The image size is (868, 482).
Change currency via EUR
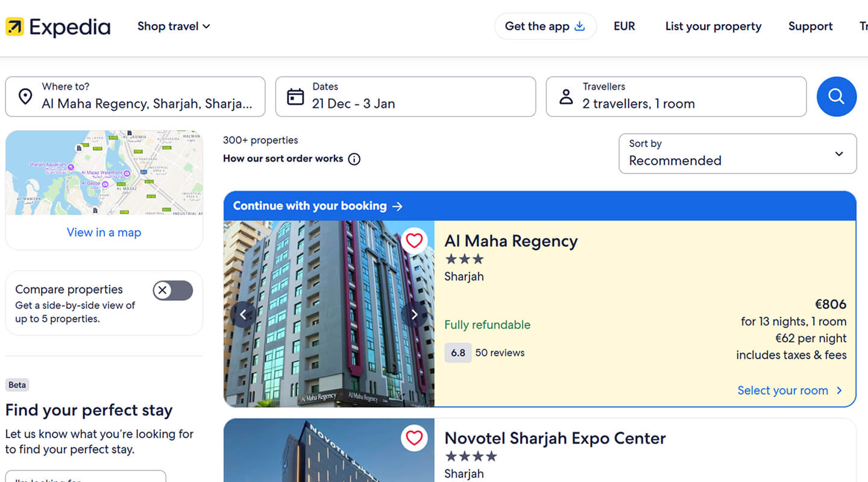(x=624, y=26)
